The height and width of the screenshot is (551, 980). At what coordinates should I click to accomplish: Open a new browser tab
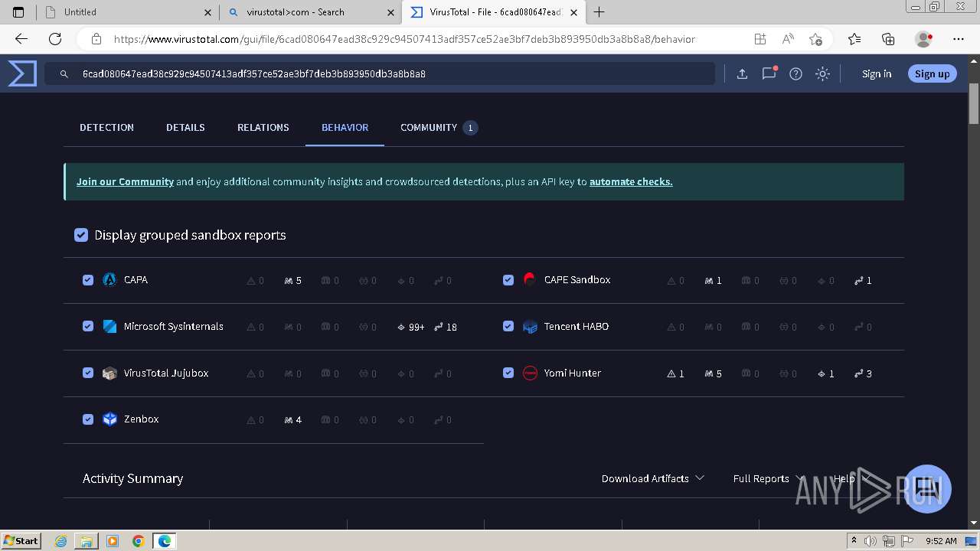tap(599, 12)
